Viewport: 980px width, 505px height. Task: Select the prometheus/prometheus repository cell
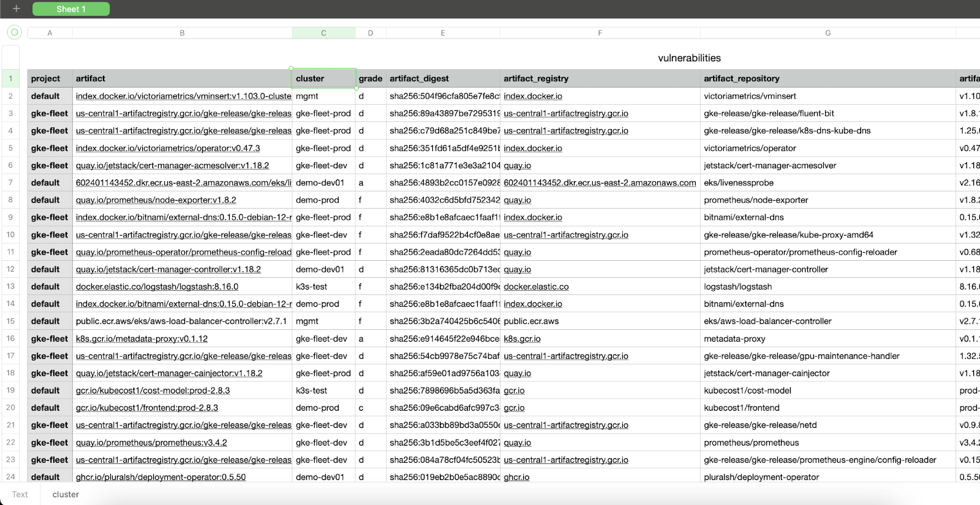[x=828, y=443]
